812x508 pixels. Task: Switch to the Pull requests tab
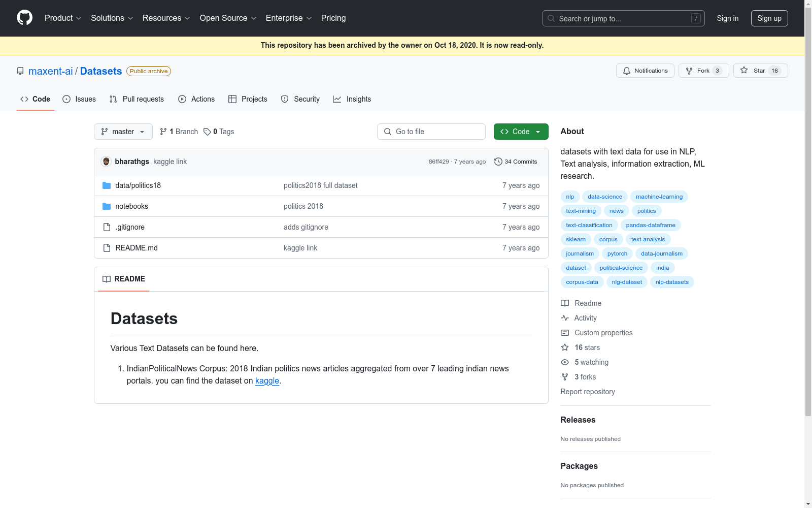137,99
